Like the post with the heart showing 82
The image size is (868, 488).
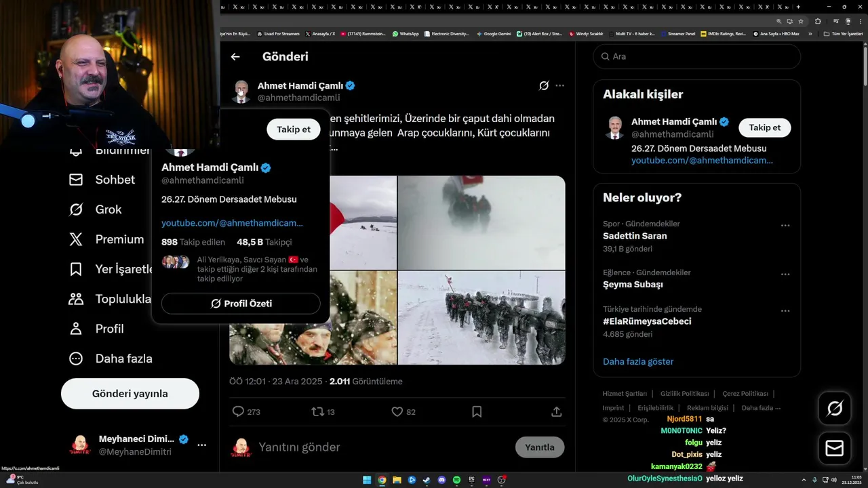403,411
